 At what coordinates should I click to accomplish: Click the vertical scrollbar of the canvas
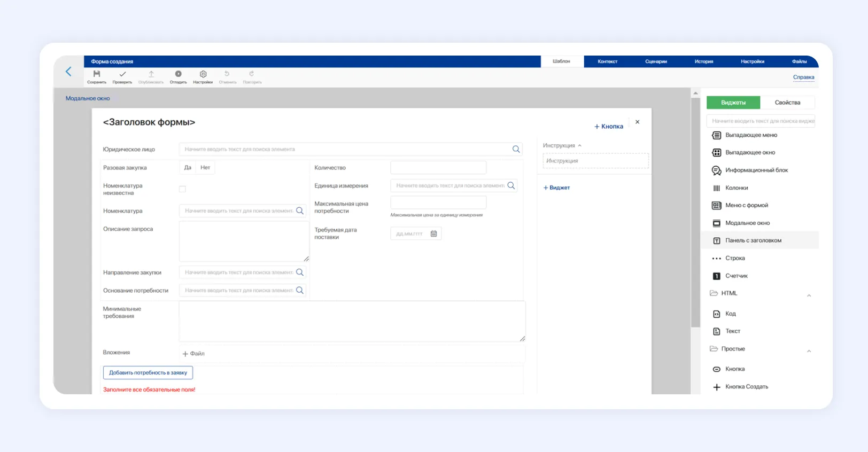click(695, 214)
